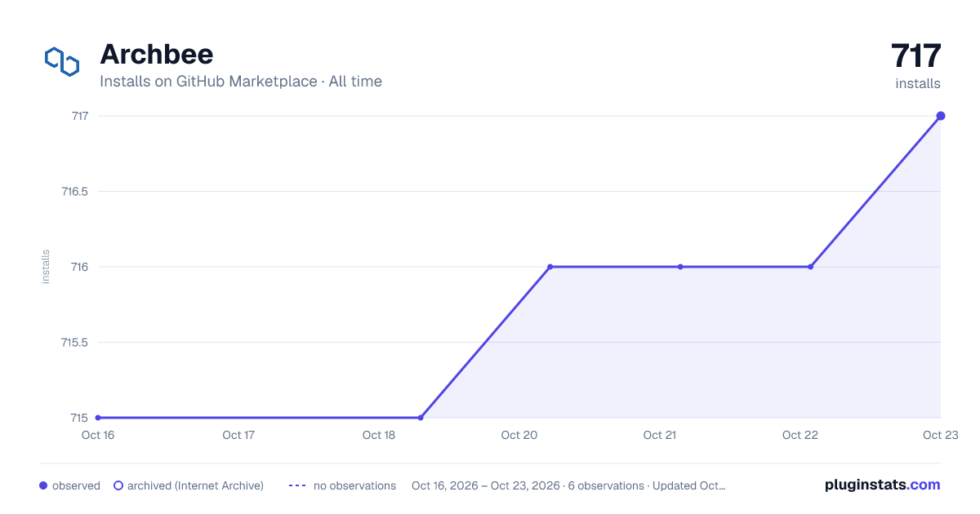The height and width of the screenshot is (514, 980).
Task: Click the Archbee hexagon logo icon
Action: [62, 62]
